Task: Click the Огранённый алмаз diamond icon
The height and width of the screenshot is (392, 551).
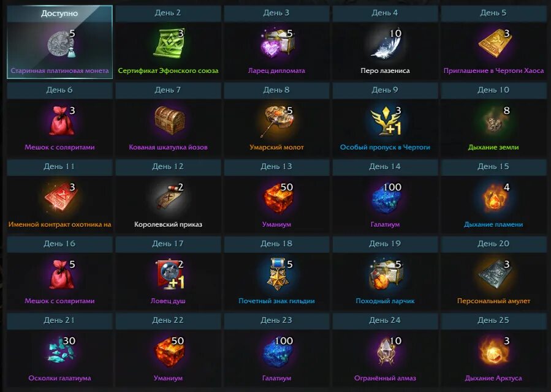Action: tap(385, 351)
